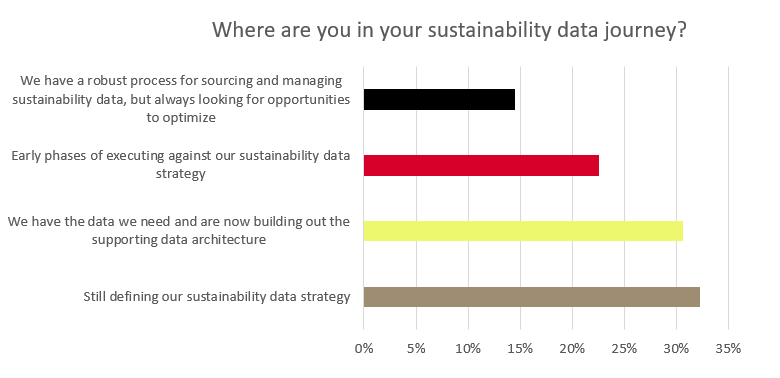Click the 5% axis label
Viewport: 780px width, 378px height.
[x=416, y=349]
